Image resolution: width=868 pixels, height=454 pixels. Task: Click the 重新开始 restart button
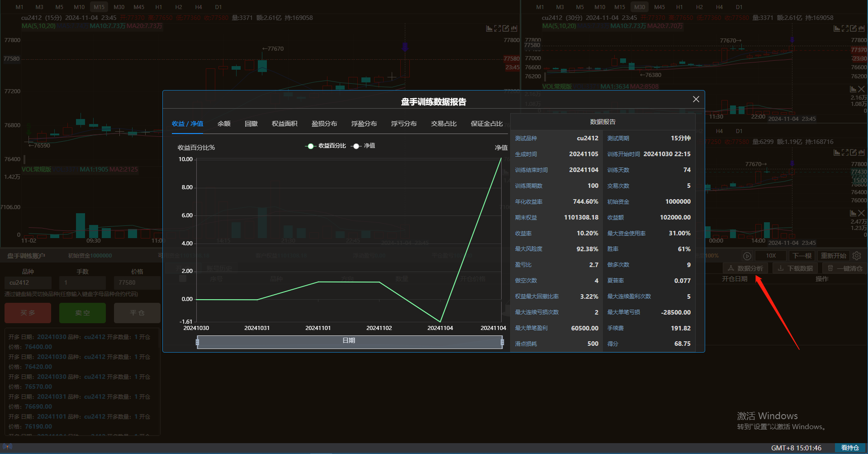pos(834,256)
